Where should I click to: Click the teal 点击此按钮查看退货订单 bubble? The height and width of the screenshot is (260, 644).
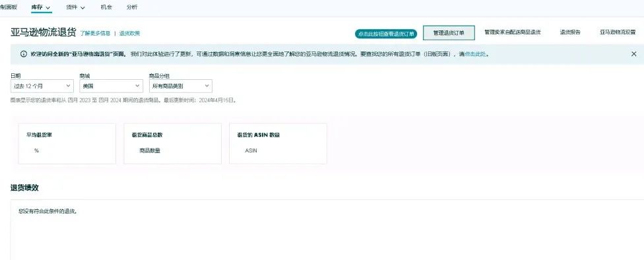[x=386, y=34]
